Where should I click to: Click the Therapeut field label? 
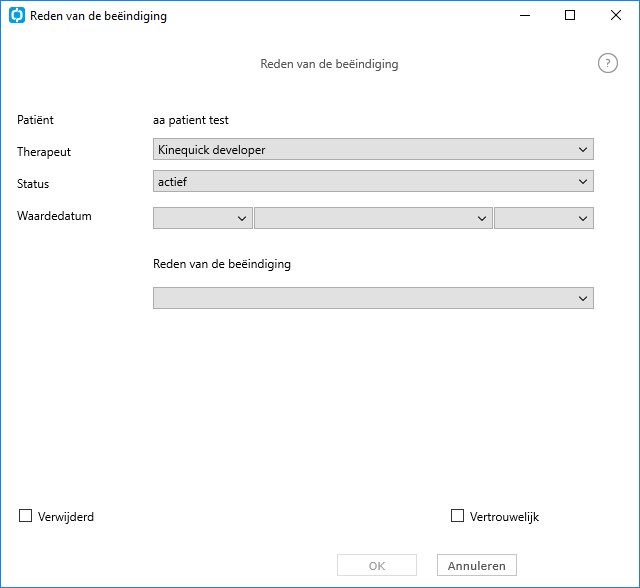point(44,152)
